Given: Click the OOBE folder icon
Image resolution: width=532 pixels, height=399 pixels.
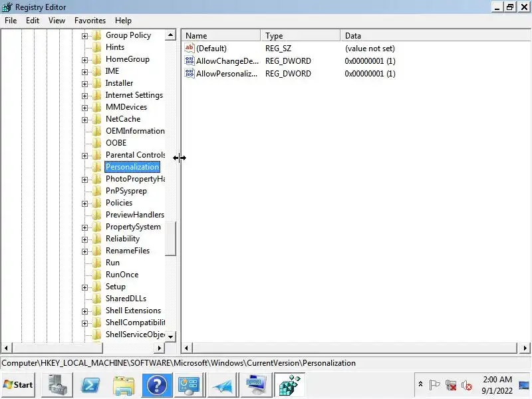Looking at the screenshot, I should coord(97,143).
